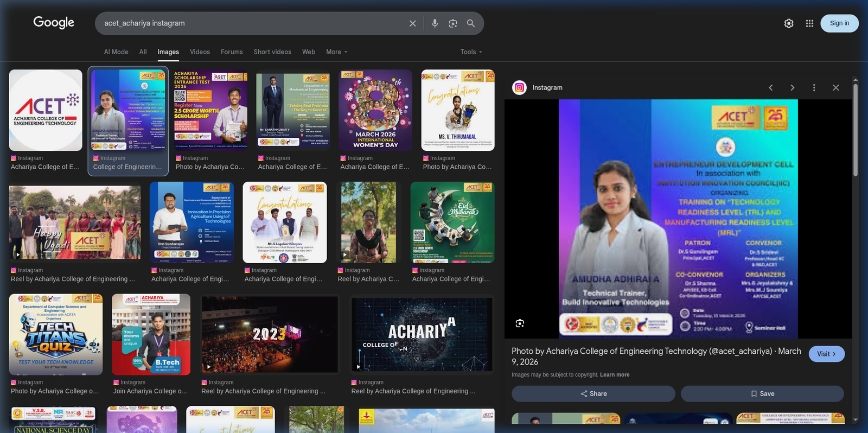Open the Eid Mubarak thumbnail
This screenshot has width=868, height=433.
tap(452, 222)
